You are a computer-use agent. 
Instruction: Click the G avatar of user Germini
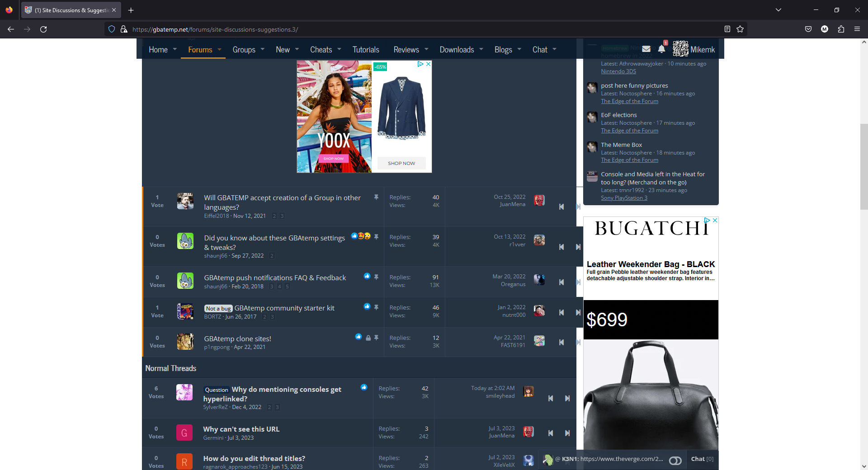[x=184, y=432]
